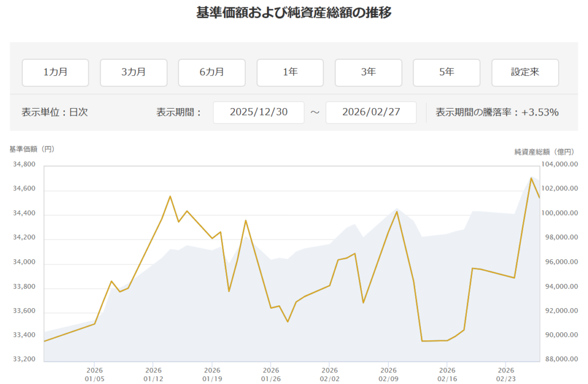The image size is (588, 384).
Task: Click the 設定来 since-inception button
Action: [x=525, y=72]
